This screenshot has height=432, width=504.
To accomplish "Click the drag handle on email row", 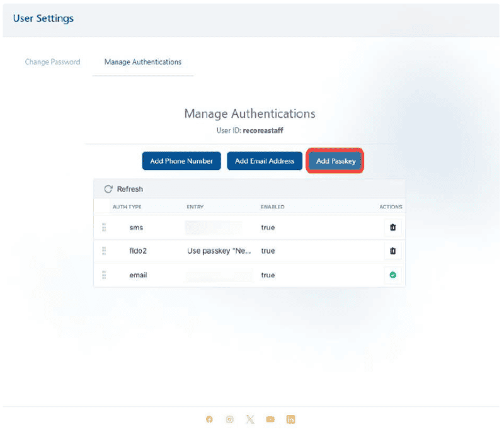I will (104, 275).
